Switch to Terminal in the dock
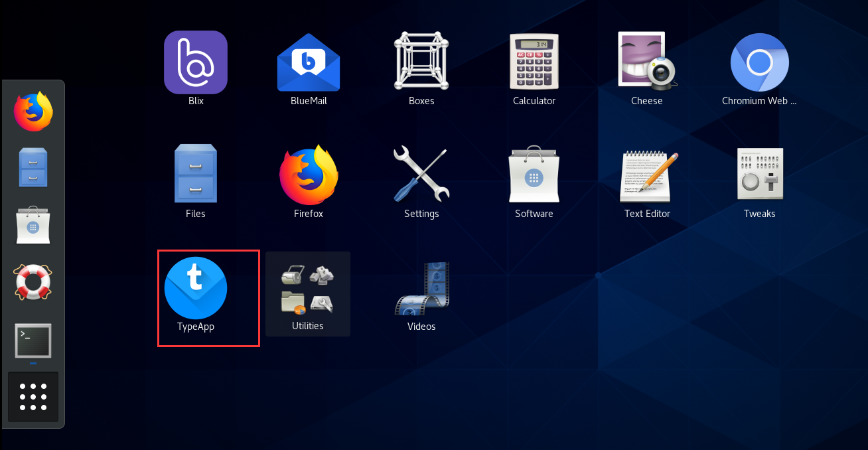Screen dimensions: 868x450 click(33, 340)
